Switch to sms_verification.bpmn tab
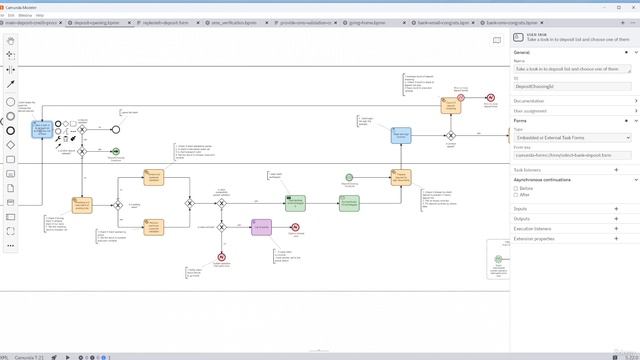 click(234, 23)
